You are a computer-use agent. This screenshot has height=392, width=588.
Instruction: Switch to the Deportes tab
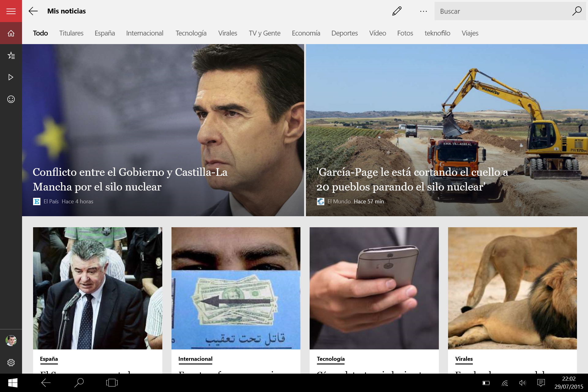click(x=344, y=33)
